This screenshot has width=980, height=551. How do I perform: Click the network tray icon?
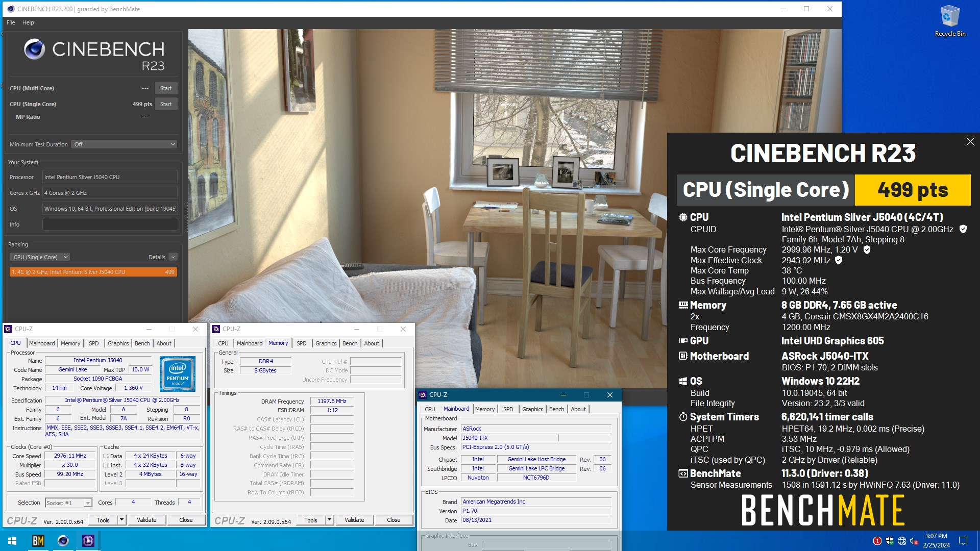(902, 541)
